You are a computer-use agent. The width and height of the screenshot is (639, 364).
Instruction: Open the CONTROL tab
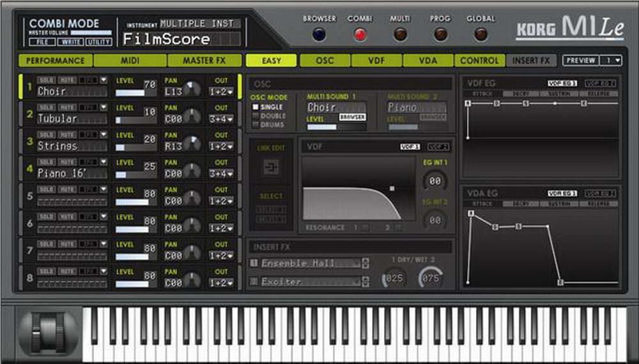coord(480,61)
